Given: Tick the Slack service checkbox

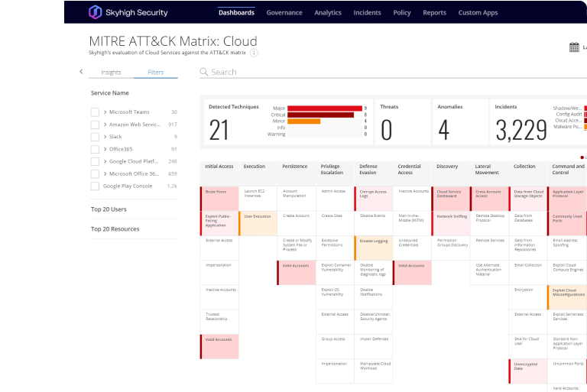Looking at the screenshot, I should click(95, 137).
